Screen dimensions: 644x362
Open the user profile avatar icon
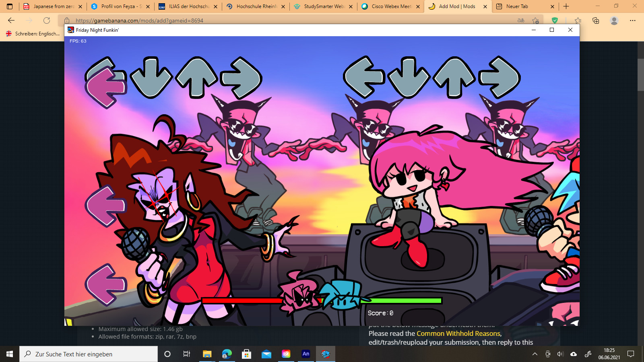pyautogui.click(x=614, y=21)
